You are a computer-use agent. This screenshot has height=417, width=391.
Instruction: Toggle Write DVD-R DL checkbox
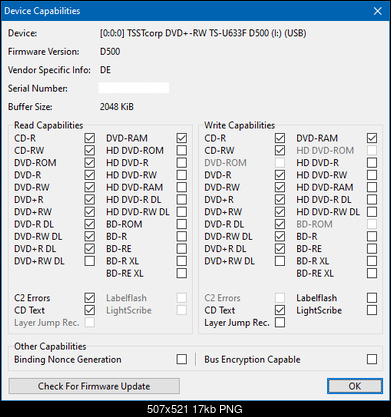[280, 224]
